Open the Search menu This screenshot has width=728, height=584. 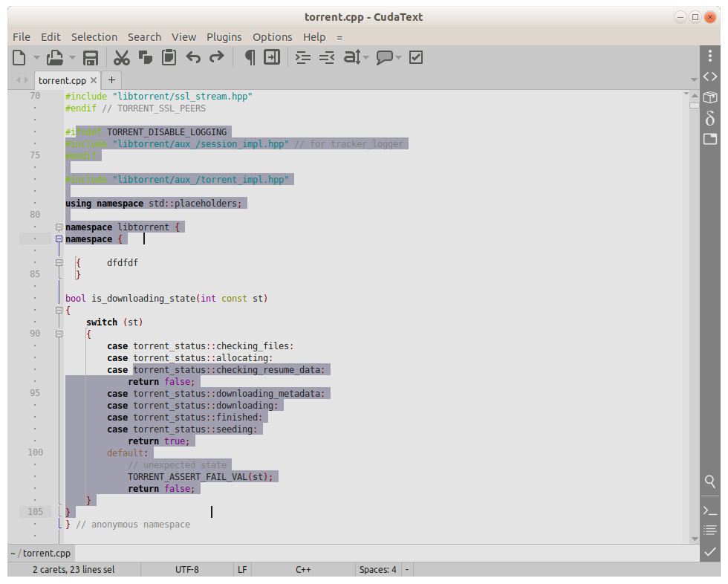(144, 37)
